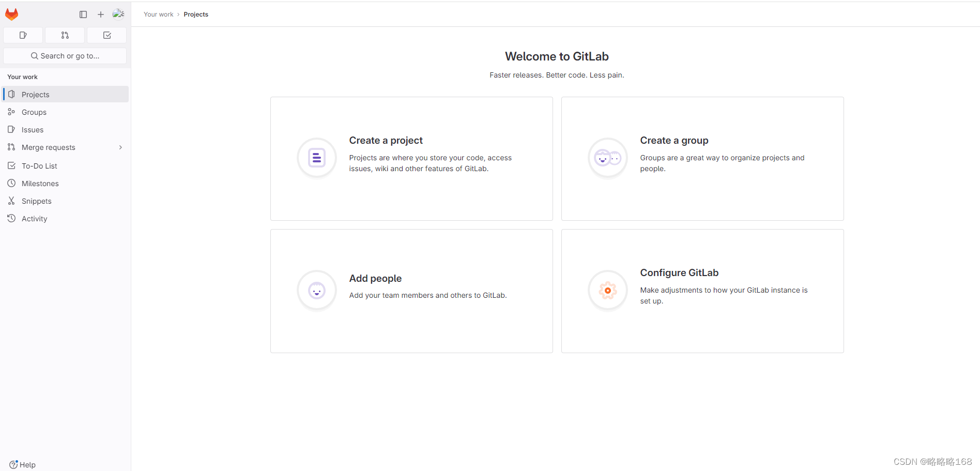Click the Create a group faces icon
The width and height of the screenshot is (980, 471).
click(x=608, y=158)
